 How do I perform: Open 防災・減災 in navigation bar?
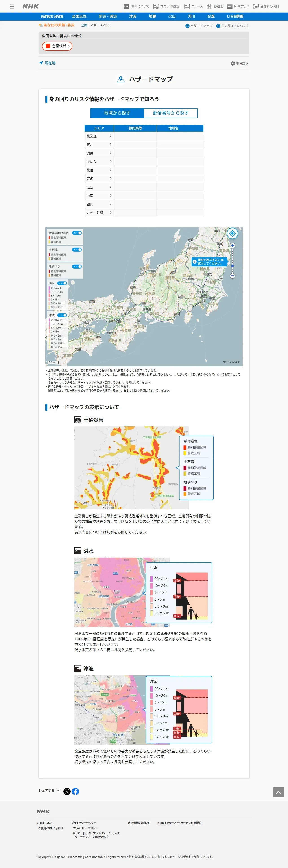[x=108, y=17]
